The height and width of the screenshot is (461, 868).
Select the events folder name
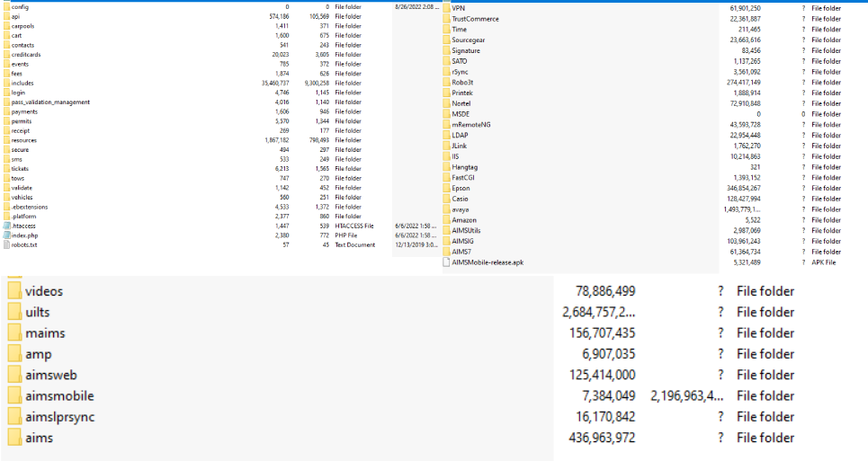[x=20, y=64]
